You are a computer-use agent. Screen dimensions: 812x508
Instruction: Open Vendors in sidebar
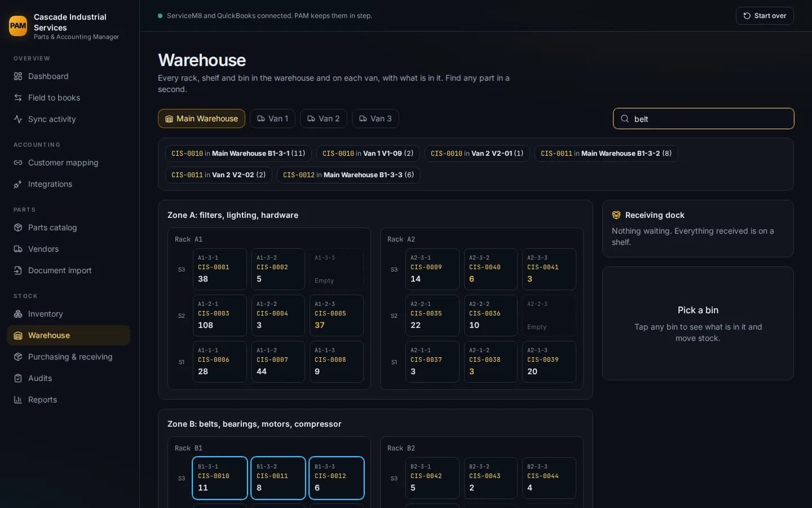click(x=68, y=249)
